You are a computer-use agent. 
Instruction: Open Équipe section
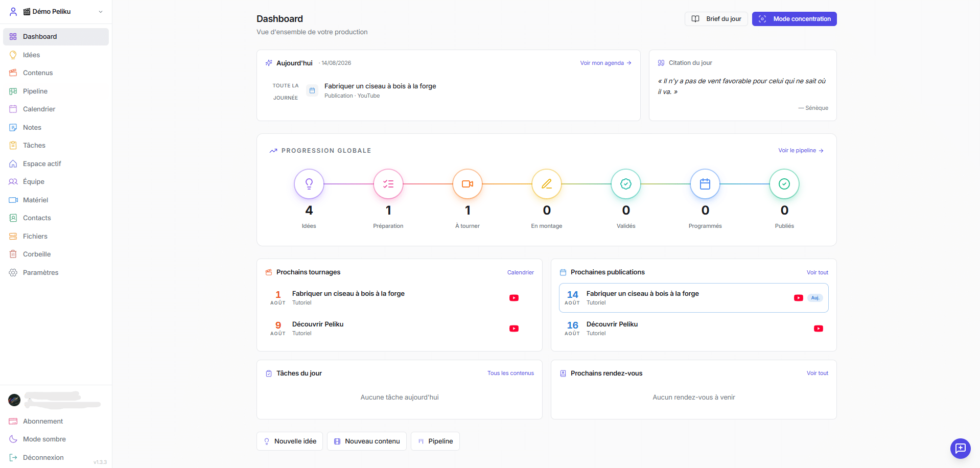click(56, 181)
